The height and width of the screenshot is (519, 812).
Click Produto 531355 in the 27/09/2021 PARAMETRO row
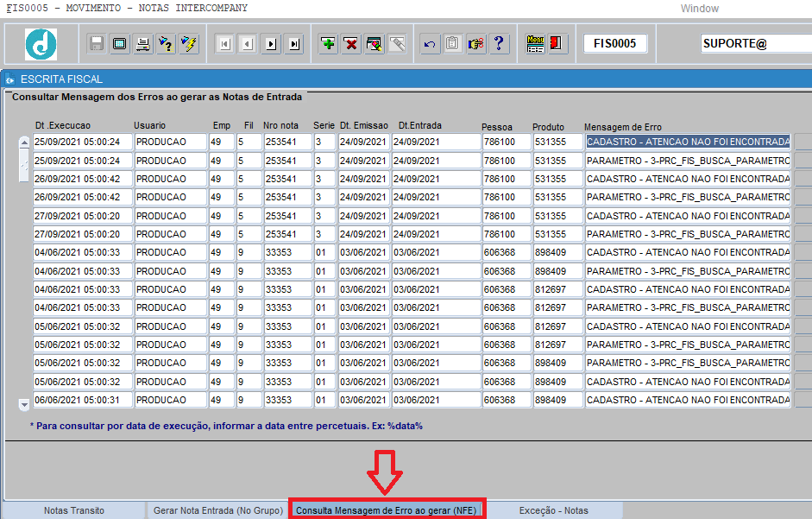(x=557, y=234)
